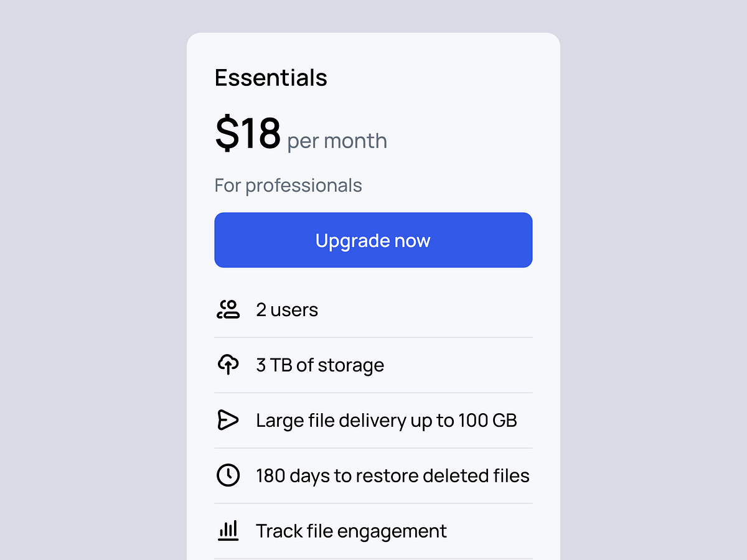This screenshot has width=747, height=560.
Task: Select center of the blue upgrade button
Action: (x=373, y=240)
